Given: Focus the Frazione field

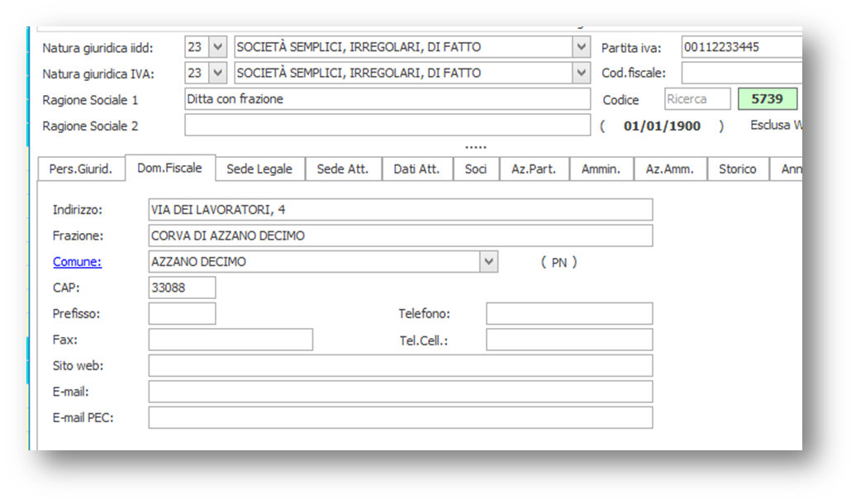Looking at the screenshot, I should pyautogui.click(x=400, y=235).
